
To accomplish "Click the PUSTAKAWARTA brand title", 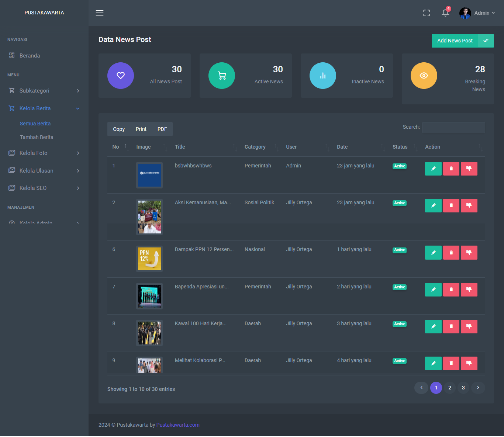I will 44,13.
